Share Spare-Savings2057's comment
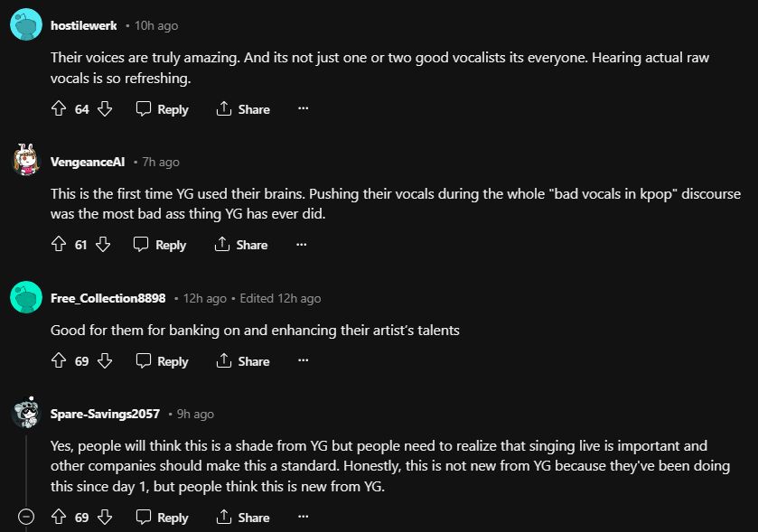The height and width of the screenshot is (532, 758). coord(243,518)
